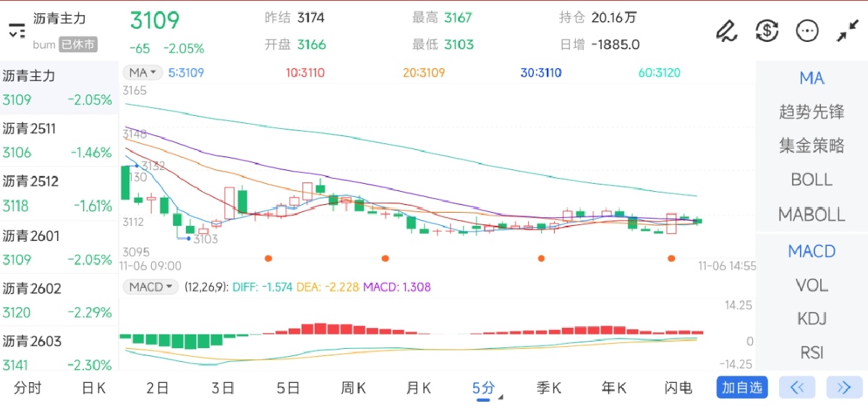Choose the 趋势先锋 indicator
Viewport: 868px width, 414px height.
(812, 112)
